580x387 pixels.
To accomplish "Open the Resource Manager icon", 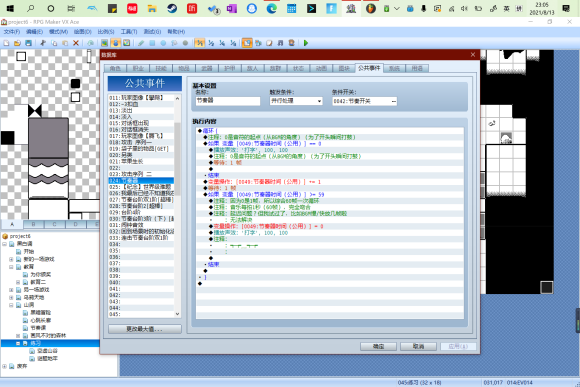I will tap(258, 43).
